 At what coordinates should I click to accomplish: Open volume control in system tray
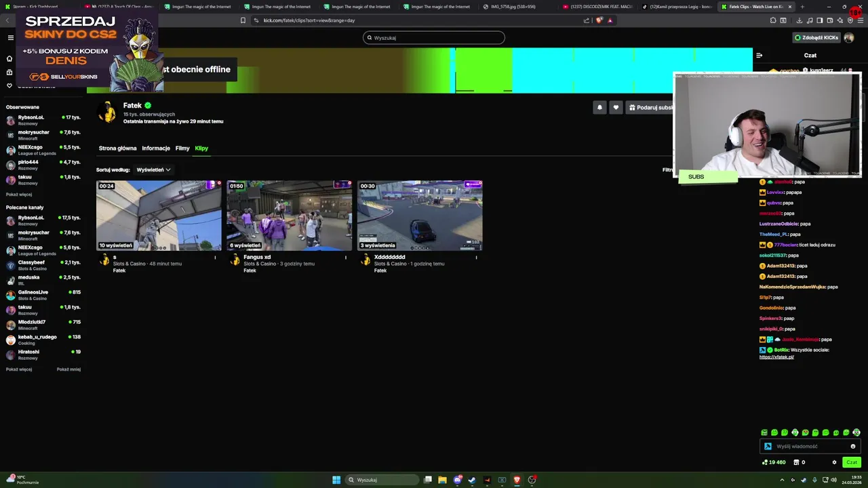tap(833, 480)
